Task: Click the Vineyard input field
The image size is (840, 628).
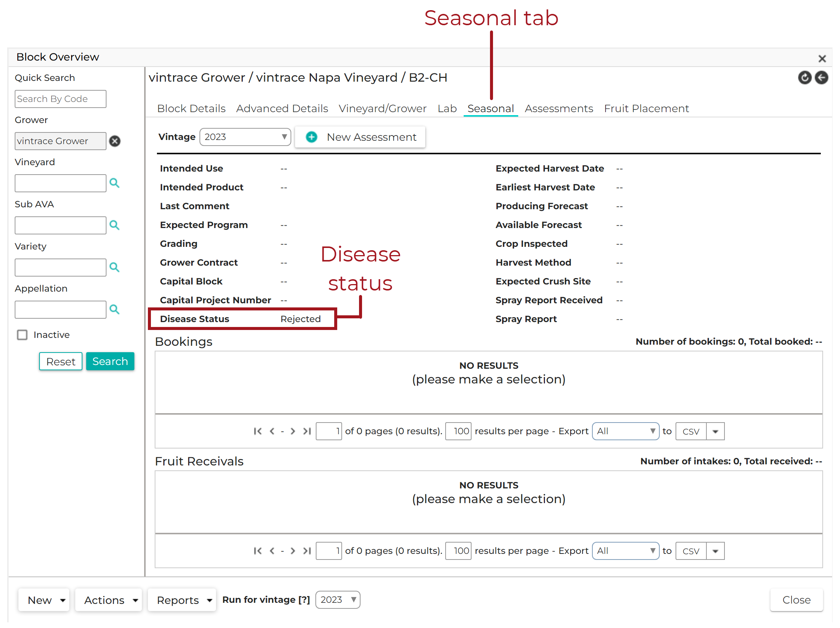Action: click(60, 183)
